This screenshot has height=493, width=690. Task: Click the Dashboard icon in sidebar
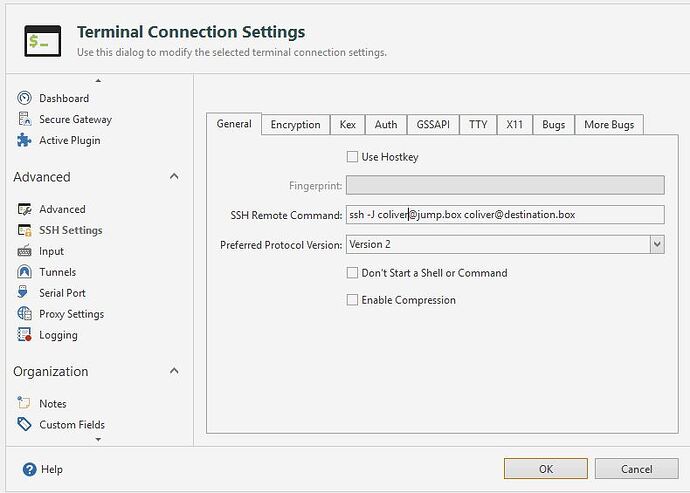(25, 98)
